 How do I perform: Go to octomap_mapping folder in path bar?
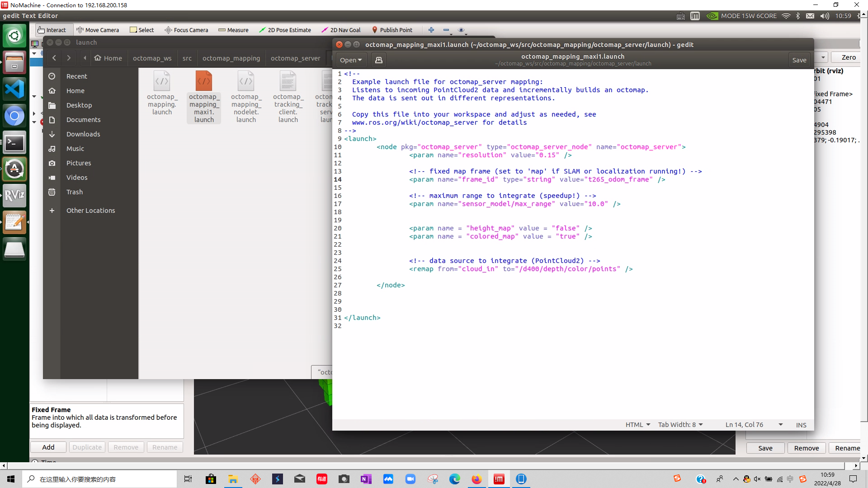tap(231, 58)
